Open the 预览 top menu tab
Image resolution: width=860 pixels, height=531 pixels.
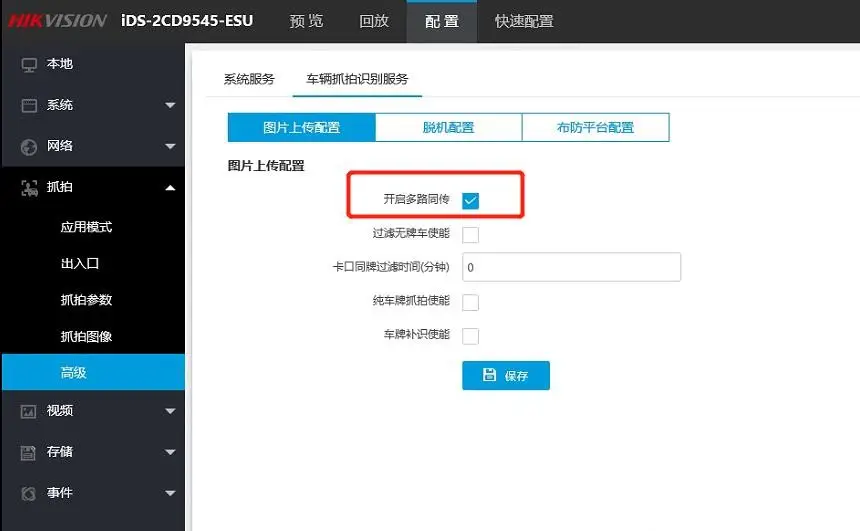point(306,21)
